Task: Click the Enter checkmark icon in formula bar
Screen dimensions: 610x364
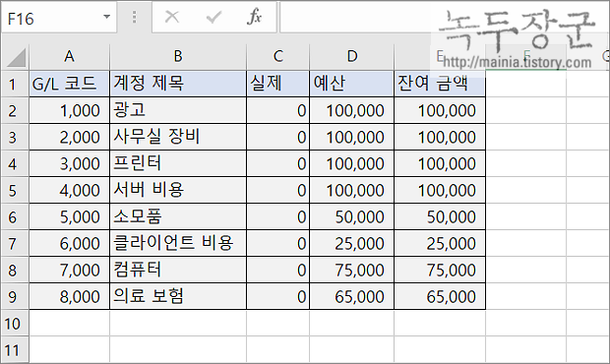Action: point(213,17)
